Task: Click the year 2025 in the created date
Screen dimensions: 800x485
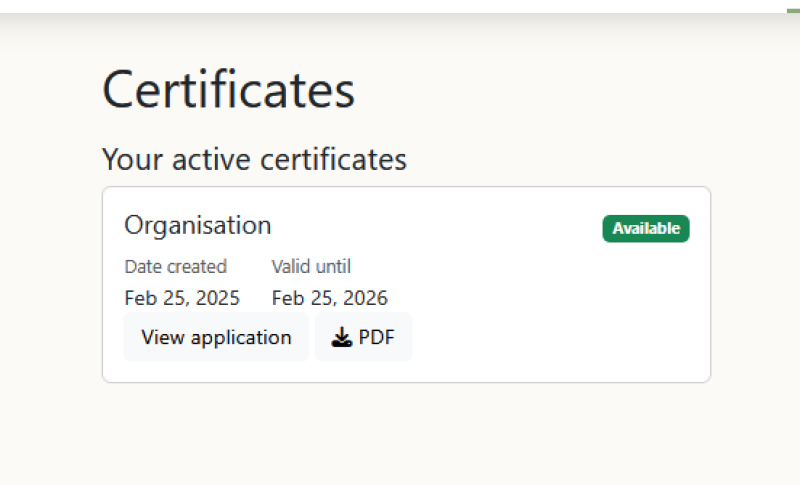Action: coord(219,298)
